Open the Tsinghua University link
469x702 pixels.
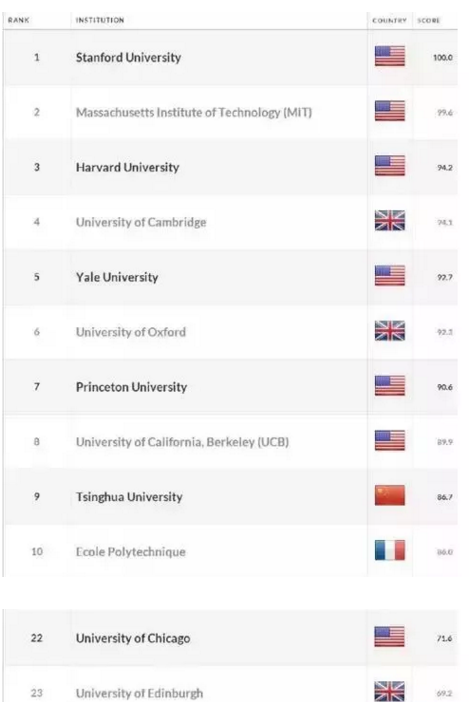[129, 497]
